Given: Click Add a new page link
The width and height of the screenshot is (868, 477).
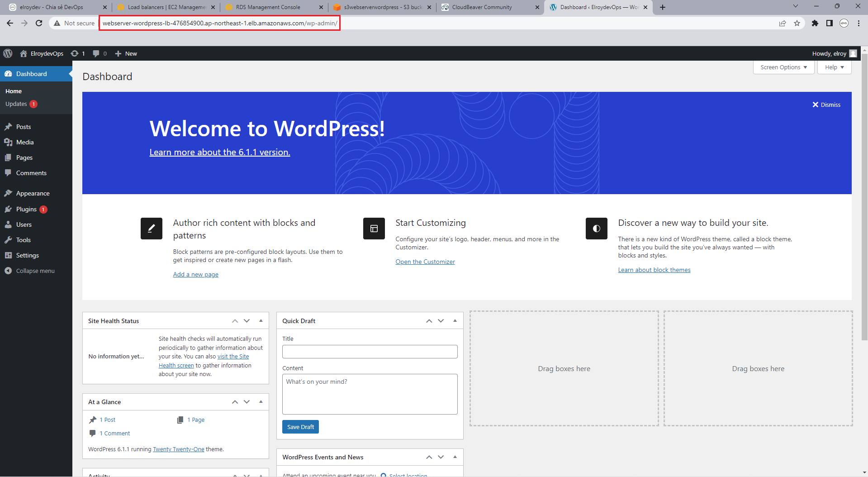Looking at the screenshot, I should pyautogui.click(x=195, y=274).
